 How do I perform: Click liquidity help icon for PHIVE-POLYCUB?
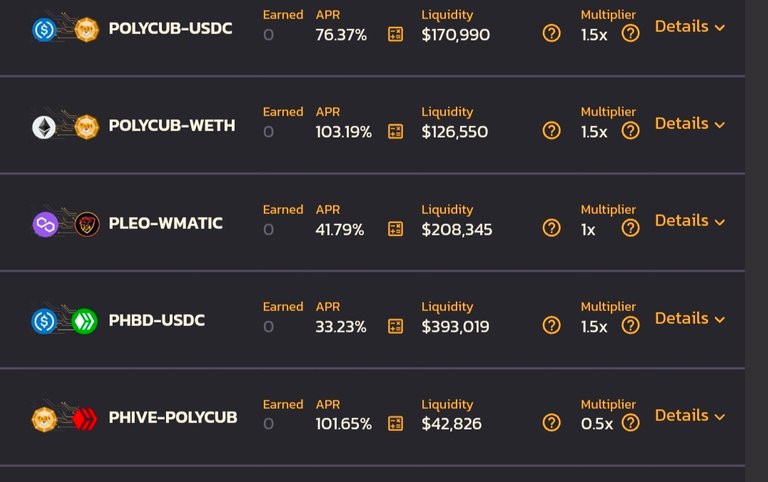[x=552, y=422]
